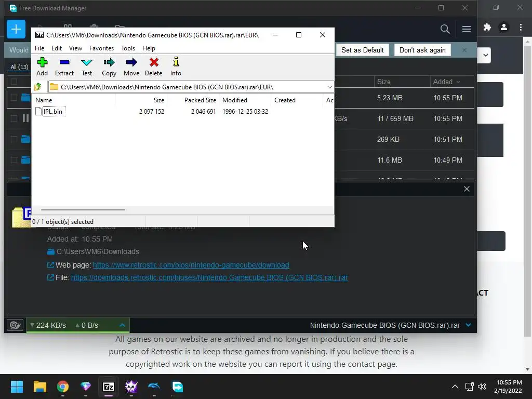The width and height of the screenshot is (532, 399).
Task: Open the Free Download Manager hamburger menu
Action: (x=467, y=29)
